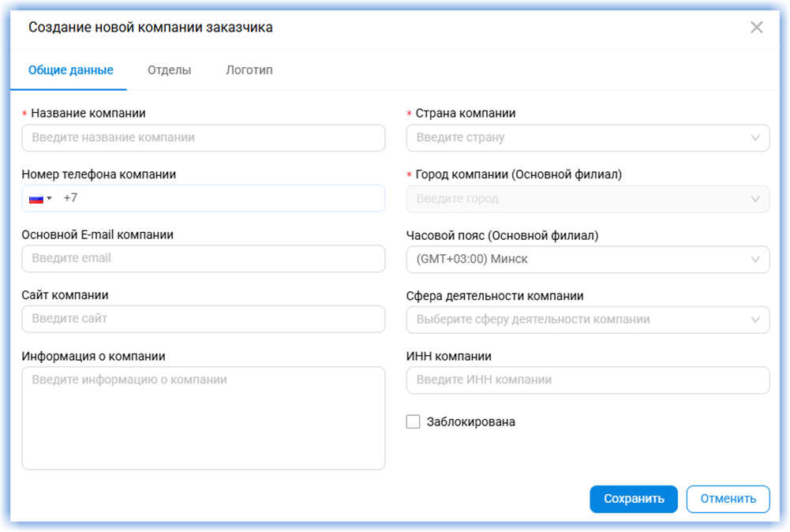Open the Логотип tab
790x532 pixels.
click(249, 69)
